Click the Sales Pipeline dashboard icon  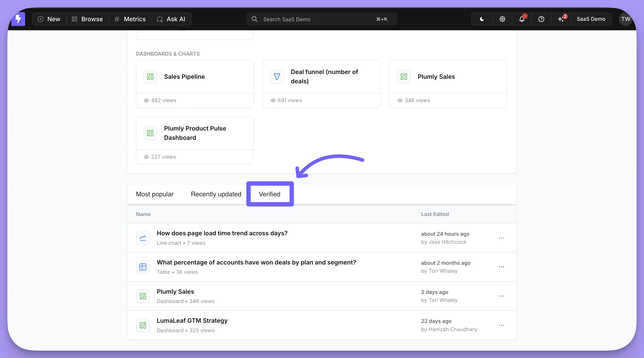point(150,76)
